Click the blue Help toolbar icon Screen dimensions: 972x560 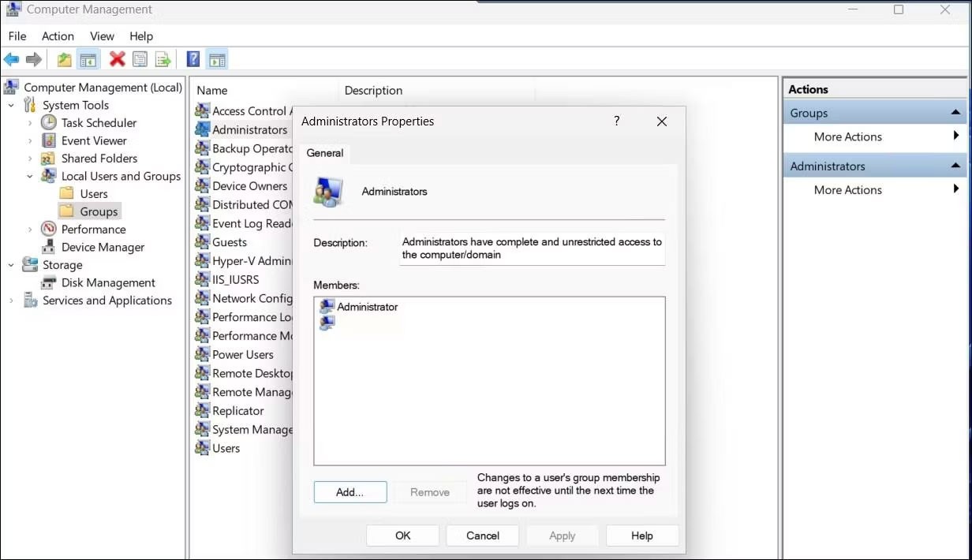coord(193,59)
